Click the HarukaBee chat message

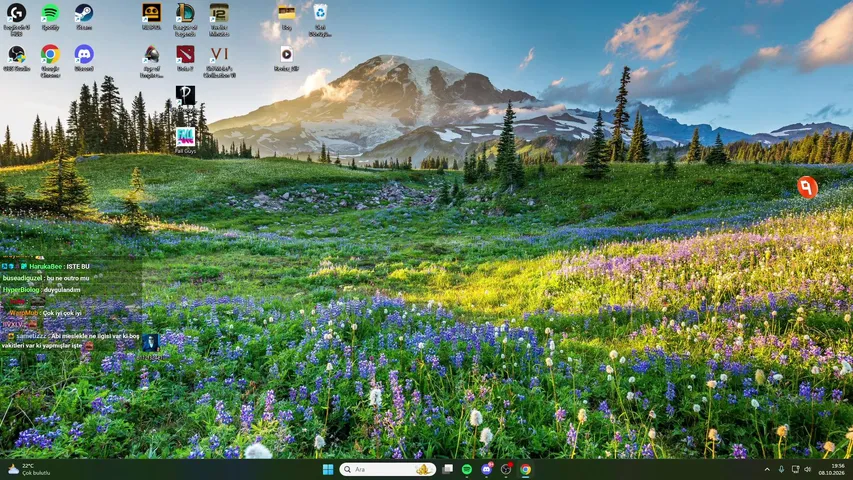46,266
